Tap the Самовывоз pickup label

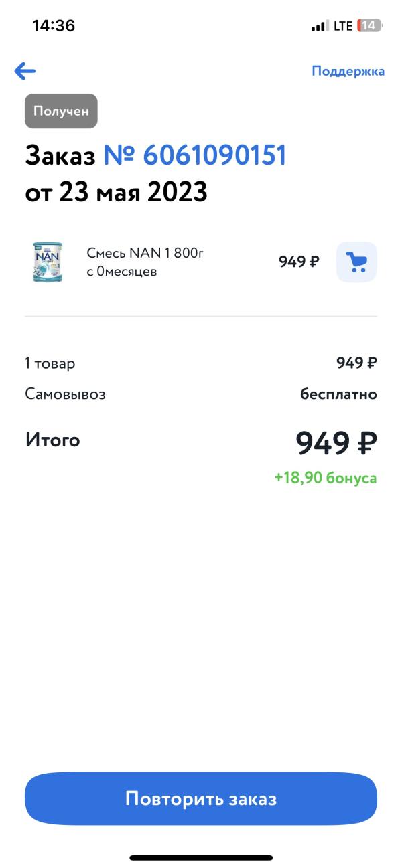[x=66, y=394]
